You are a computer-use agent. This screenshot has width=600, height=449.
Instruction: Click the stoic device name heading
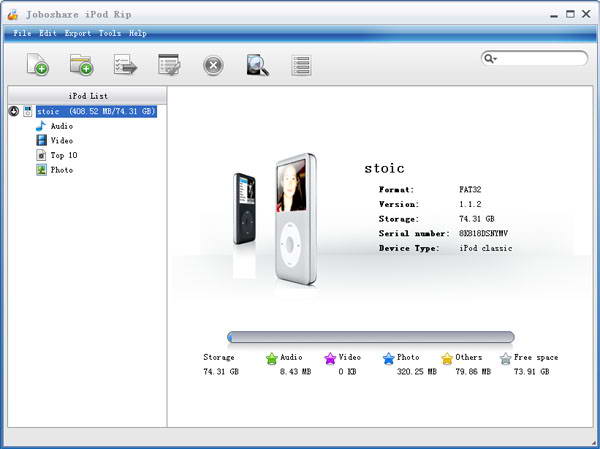384,168
